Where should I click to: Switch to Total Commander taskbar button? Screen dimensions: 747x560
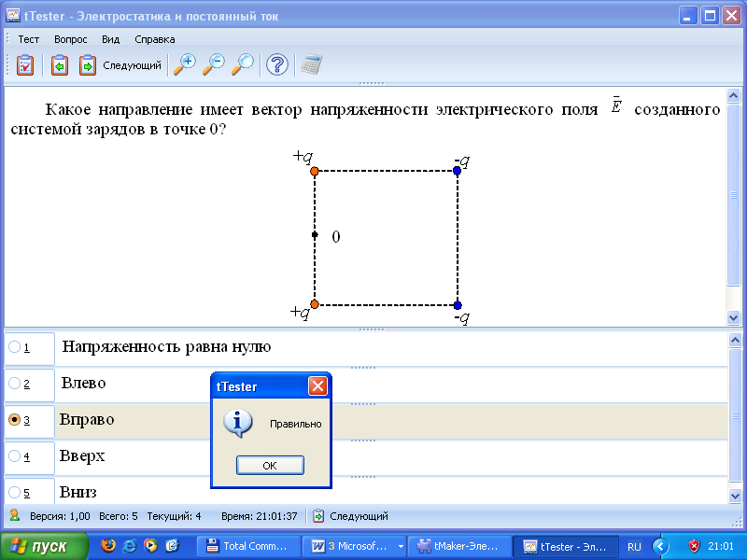(248, 546)
